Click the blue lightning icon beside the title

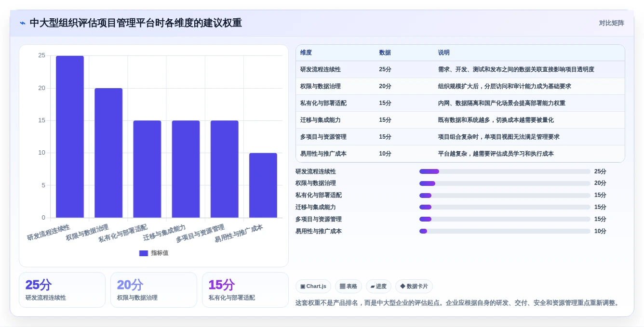tap(23, 23)
